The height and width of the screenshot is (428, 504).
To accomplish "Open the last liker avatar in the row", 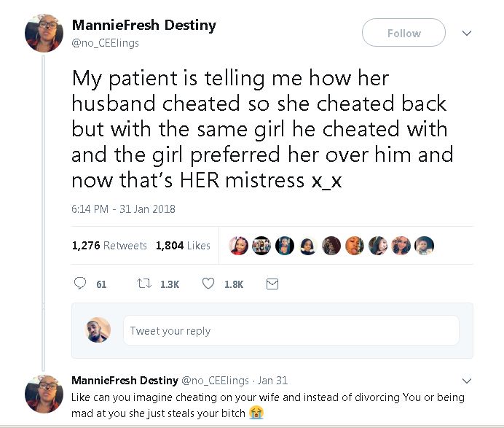I will coord(425,246).
